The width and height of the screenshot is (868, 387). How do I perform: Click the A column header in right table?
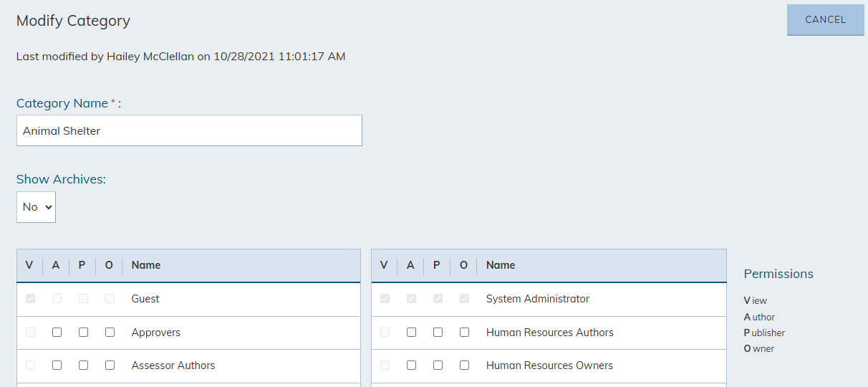[410, 265]
